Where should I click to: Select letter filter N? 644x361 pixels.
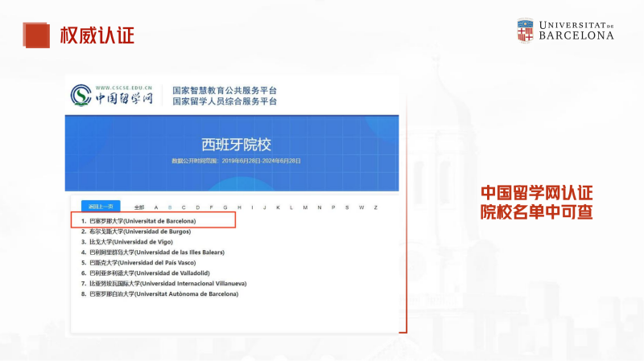(x=319, y=207)
